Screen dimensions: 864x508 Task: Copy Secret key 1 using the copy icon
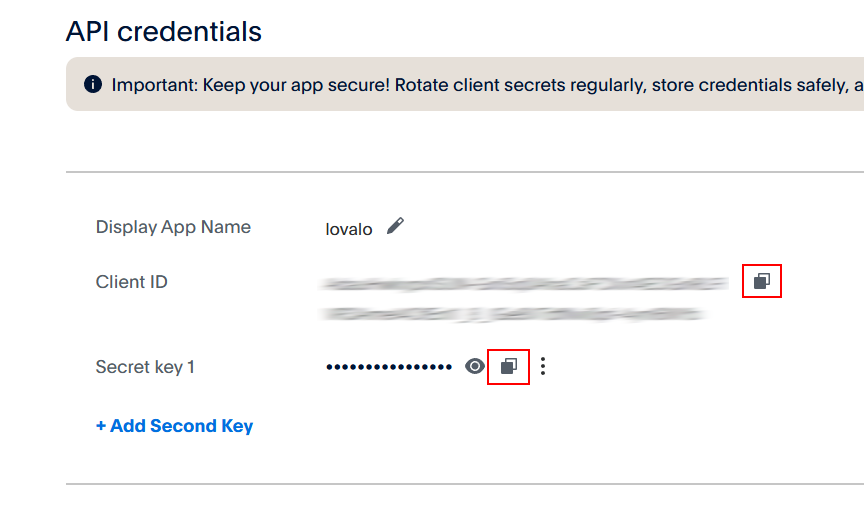click(x=508, y=367)
